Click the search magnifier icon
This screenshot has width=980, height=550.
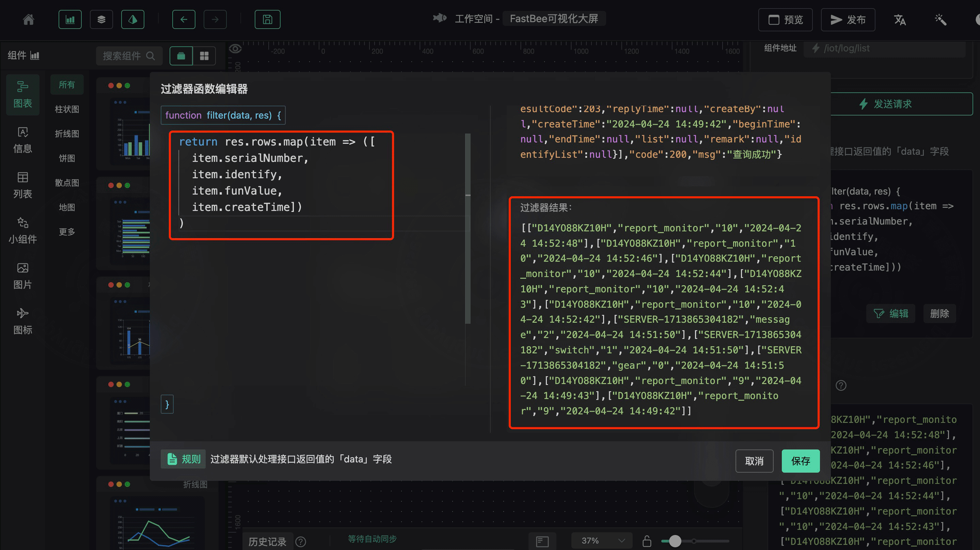[151, 56]
